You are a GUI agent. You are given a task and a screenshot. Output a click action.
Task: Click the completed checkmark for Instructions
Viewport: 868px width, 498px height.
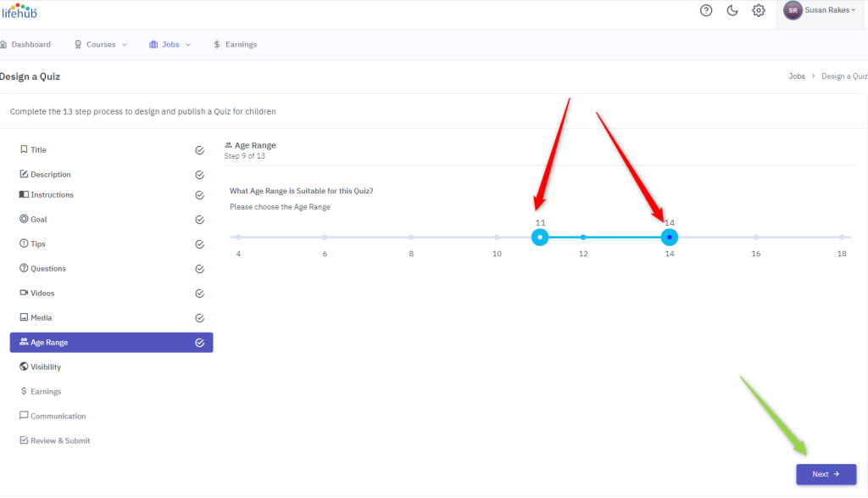pos(200,195)
